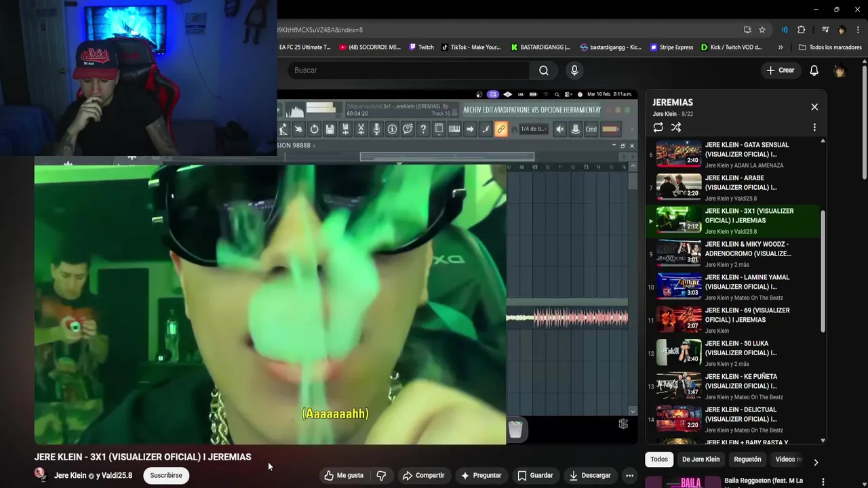
Task: Focus the Buscar search field
Action: (408, 70)
